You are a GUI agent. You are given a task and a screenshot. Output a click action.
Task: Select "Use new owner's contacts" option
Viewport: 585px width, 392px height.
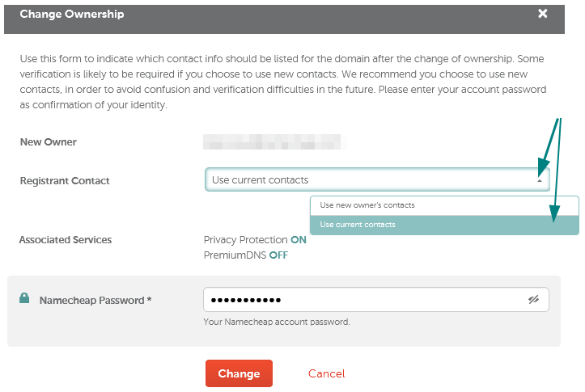[444, 205]
